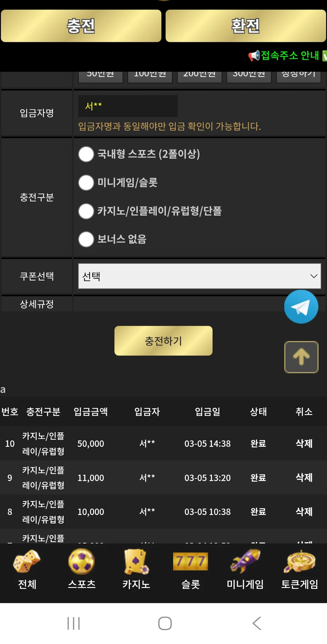Image resolution: width=327 pixels, height=644 pixels.
Task: Tap the scroll-to-top arrow icon
Action: tap(301, 357)
